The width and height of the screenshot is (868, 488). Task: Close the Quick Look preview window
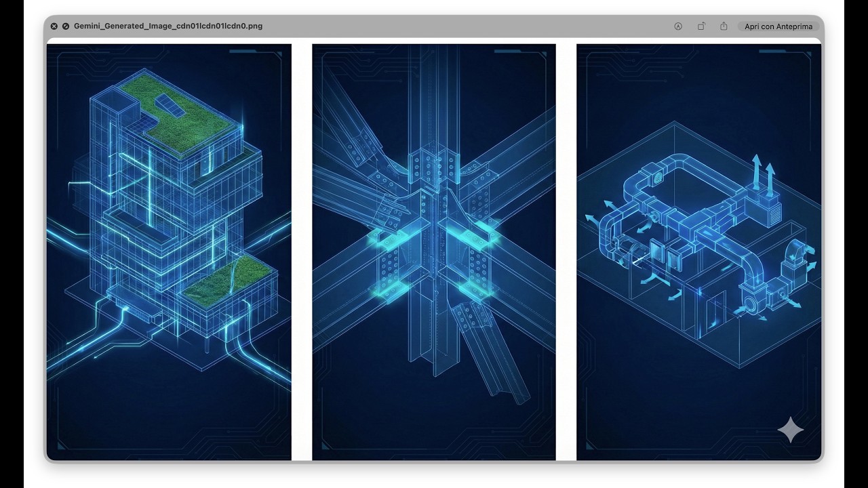click(54, 26)
